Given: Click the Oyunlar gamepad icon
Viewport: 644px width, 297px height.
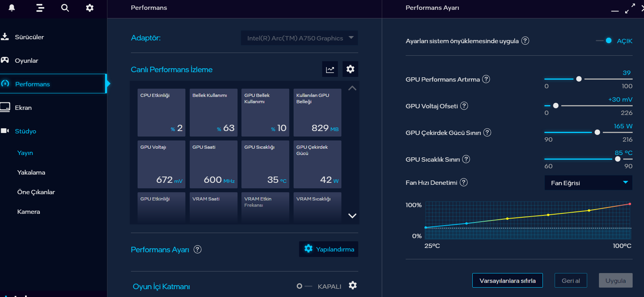Looking at the screenshot, I should click(x=5, y=60).
